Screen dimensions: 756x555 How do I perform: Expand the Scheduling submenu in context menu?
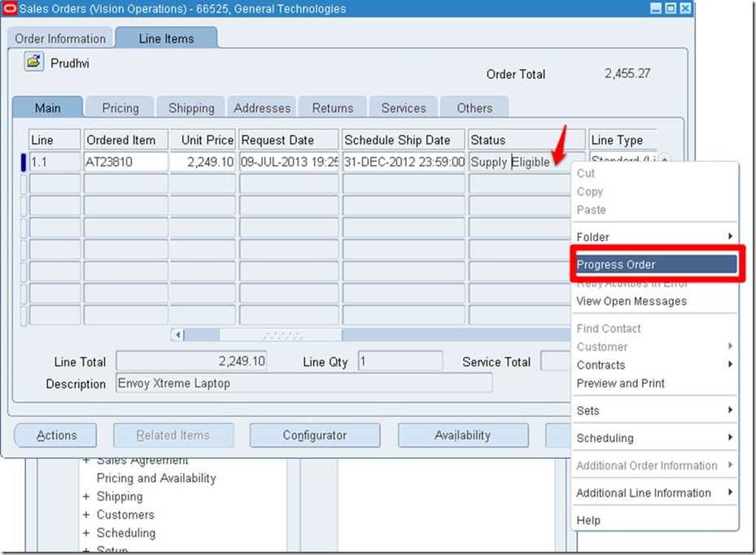[x=655, y=438]
